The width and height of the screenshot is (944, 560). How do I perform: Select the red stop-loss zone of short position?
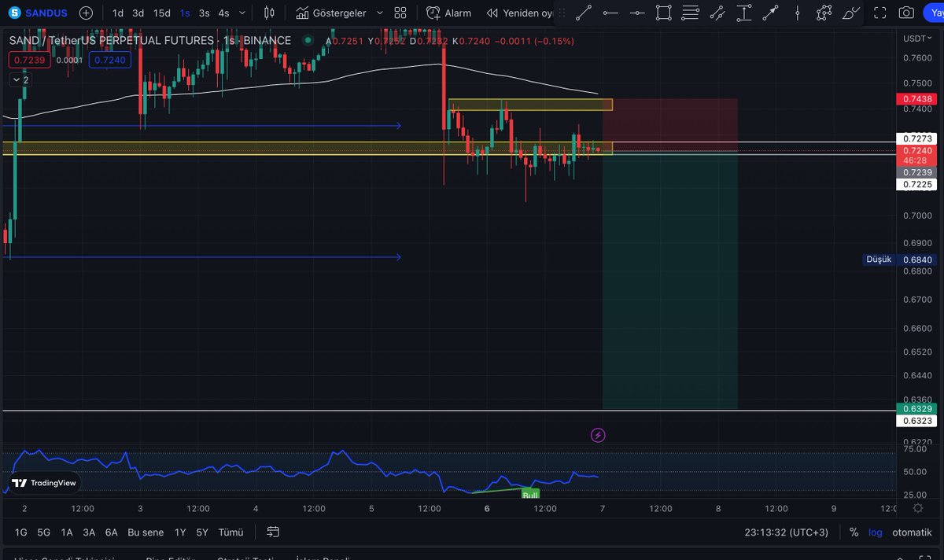click(669, 125)
